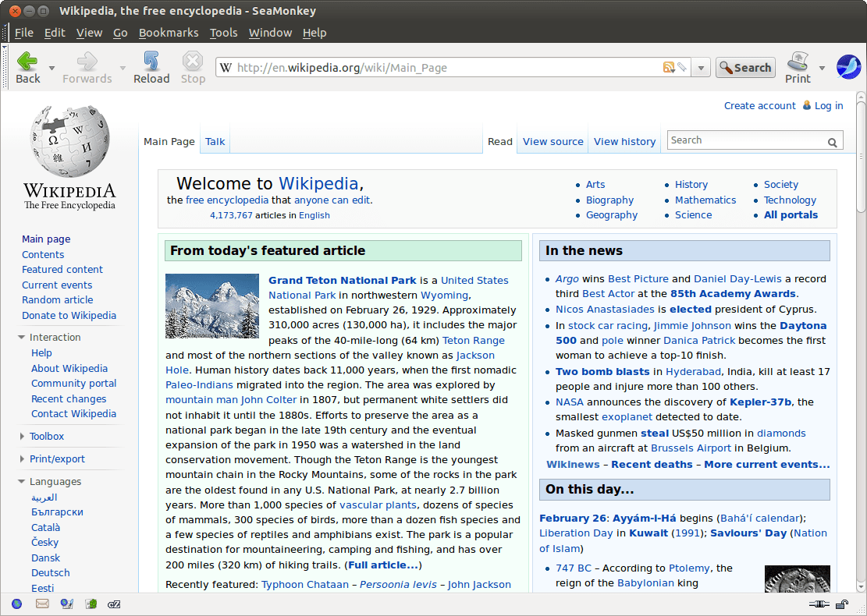Screen dimensions: 867x616
Task: Open Donate to Wikipedia link
Action: coord(69,316)
